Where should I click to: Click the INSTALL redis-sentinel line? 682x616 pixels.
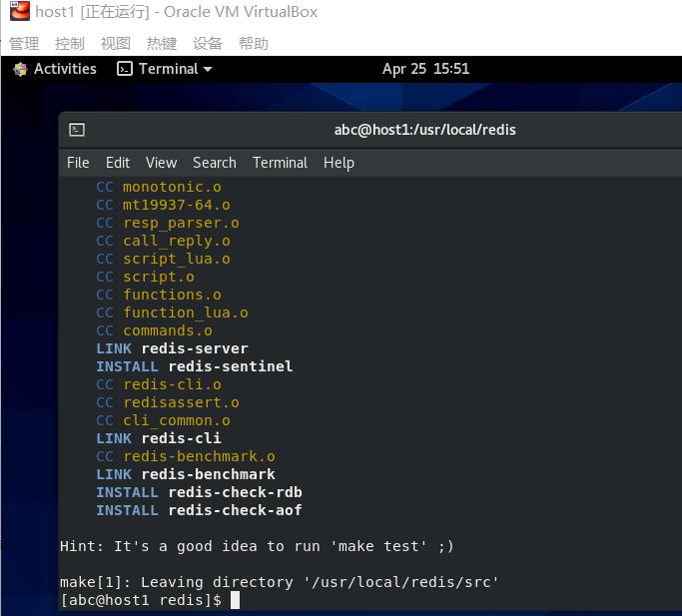[x=195, y=366]
